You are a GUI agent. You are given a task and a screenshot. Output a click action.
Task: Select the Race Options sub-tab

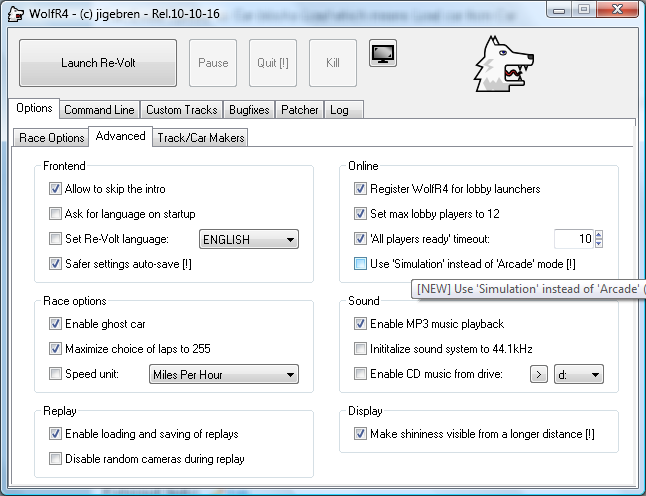(51, 138)
